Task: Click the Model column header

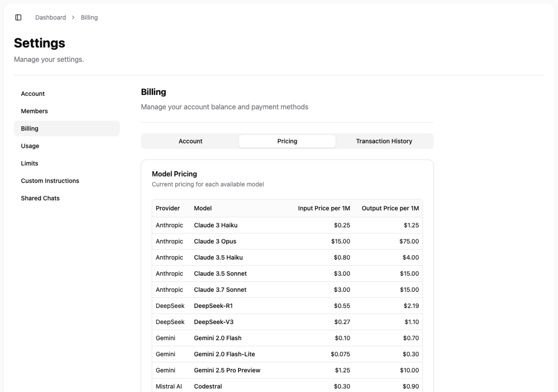Action: point(203,208)
